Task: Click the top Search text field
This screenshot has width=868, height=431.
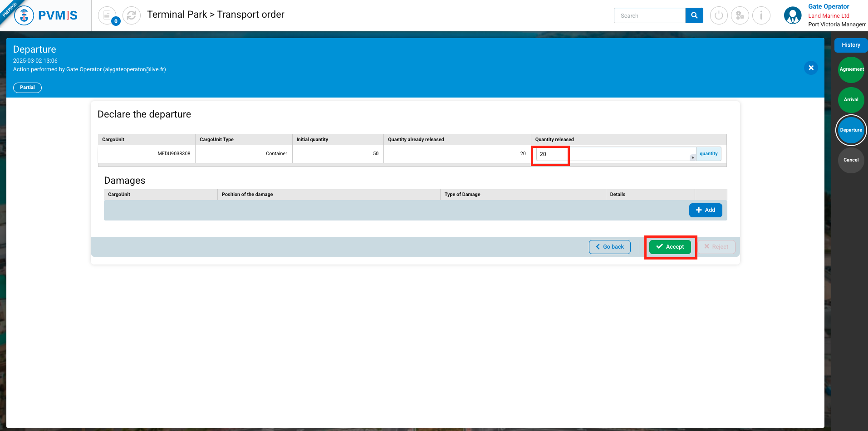Action: tap(649, 15)
